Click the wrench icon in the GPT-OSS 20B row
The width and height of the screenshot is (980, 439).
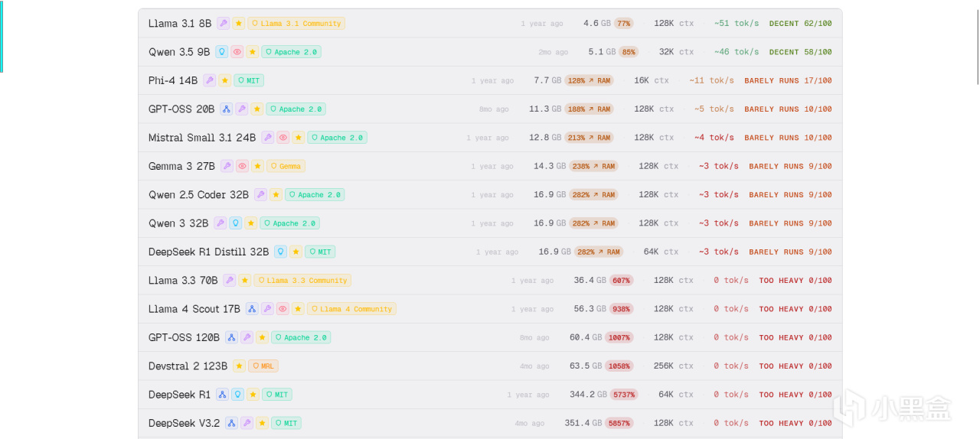pyautogui.click(x=242, y=109)
